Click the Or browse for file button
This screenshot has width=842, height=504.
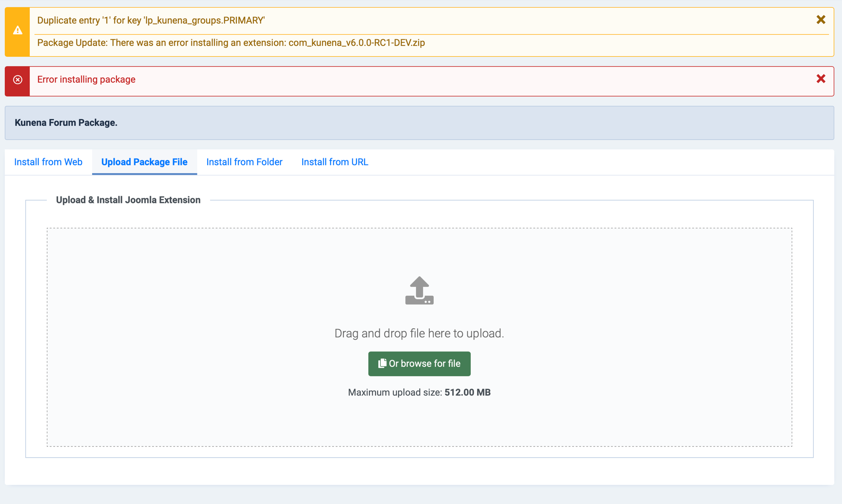pos(419,364)
